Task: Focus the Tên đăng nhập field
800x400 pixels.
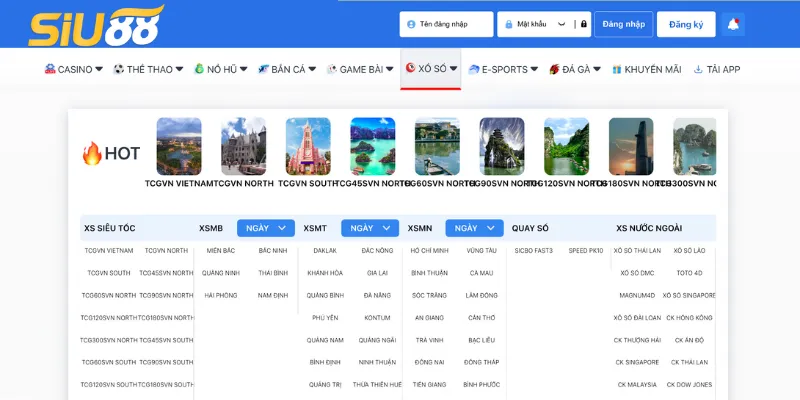Action: pos(446,24)
